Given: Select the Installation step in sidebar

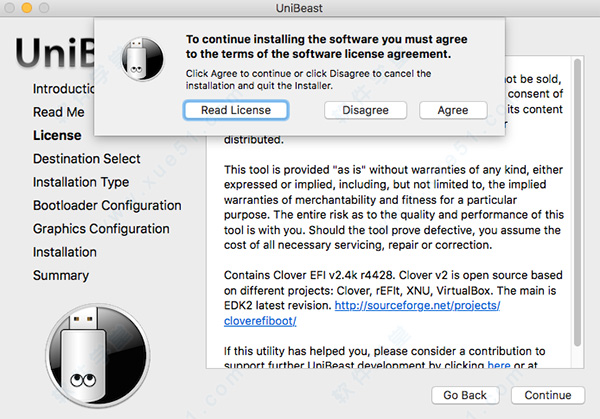Looking at the screenshot, I should click(x=65, y=252).
